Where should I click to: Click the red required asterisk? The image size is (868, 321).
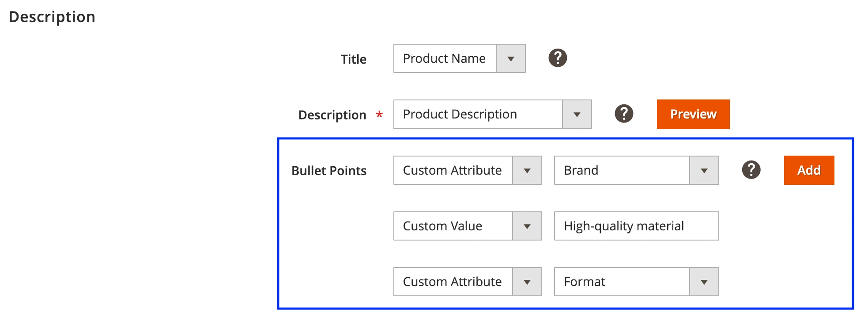379,115
